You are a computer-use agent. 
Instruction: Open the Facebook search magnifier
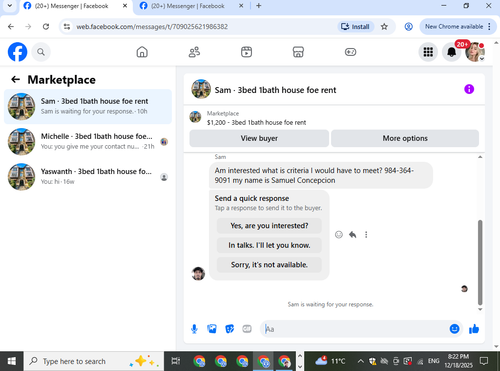point(41,52)
